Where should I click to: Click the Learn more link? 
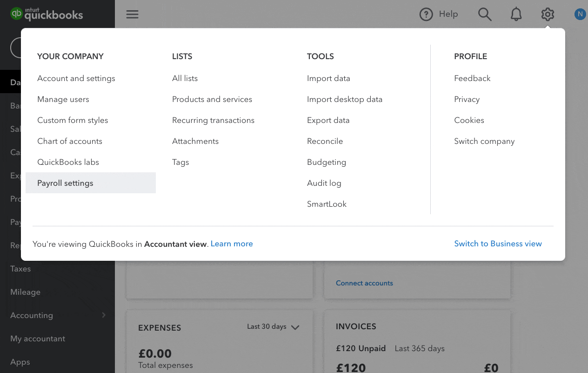232,244
